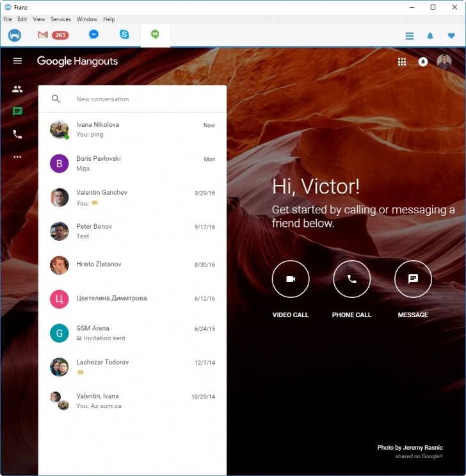Click the search magnifier icon

point(56,99)
